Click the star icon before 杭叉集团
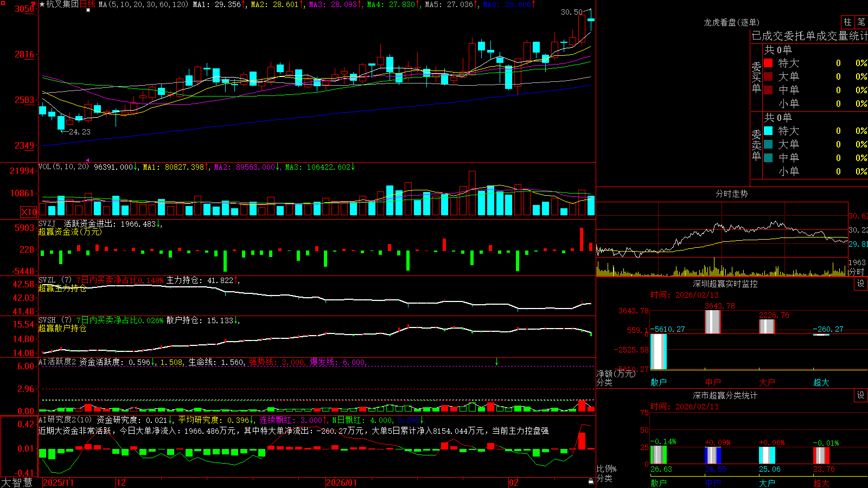This screenshot has height=488, width=868. (x=42, y=4)
